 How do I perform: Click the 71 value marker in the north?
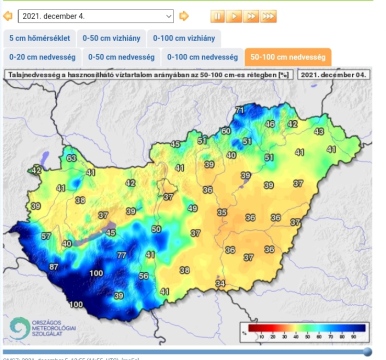pyautogui.click(x=240, y=110)
